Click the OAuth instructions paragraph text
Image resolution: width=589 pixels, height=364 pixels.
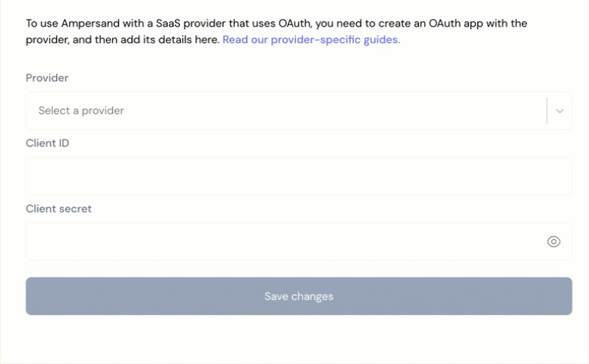click(x=276, y=31)
